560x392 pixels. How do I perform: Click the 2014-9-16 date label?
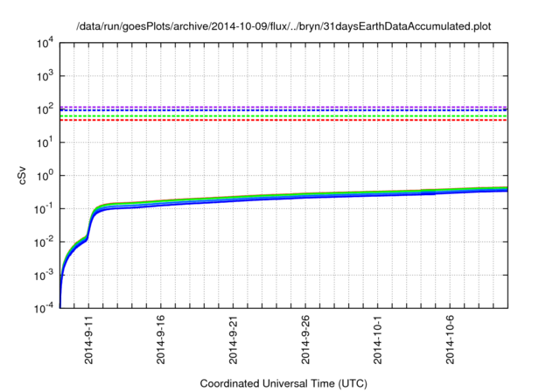[x=161, y=339]
